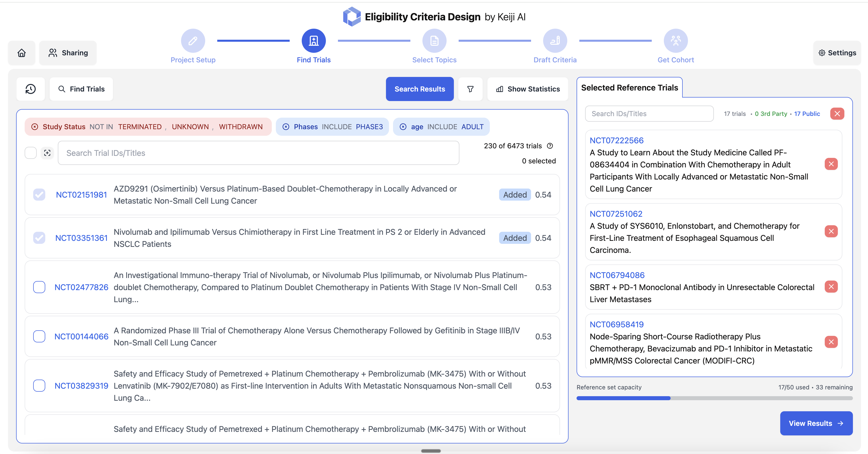Open the search history clock icon
The height and width of the screenshot is (454, 868).
[x=30, y=89]
